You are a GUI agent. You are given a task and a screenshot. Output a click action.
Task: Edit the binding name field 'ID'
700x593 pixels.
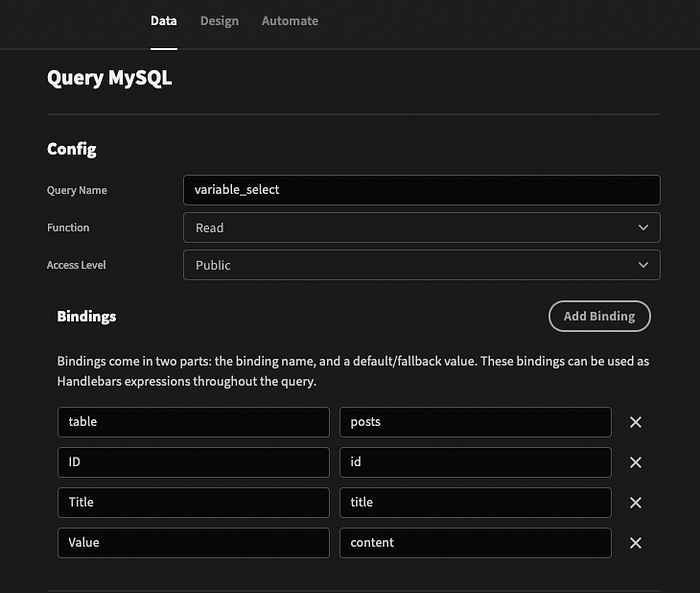(x=193, y=462)
